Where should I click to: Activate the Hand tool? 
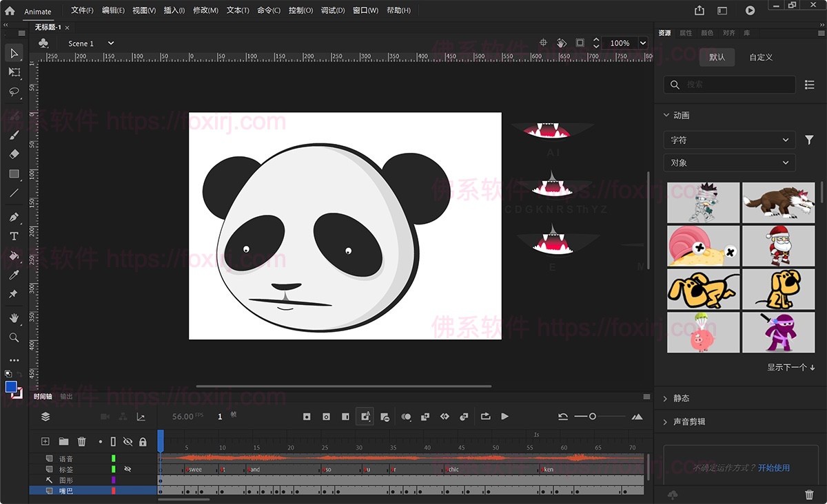click(x=14, y=317)
